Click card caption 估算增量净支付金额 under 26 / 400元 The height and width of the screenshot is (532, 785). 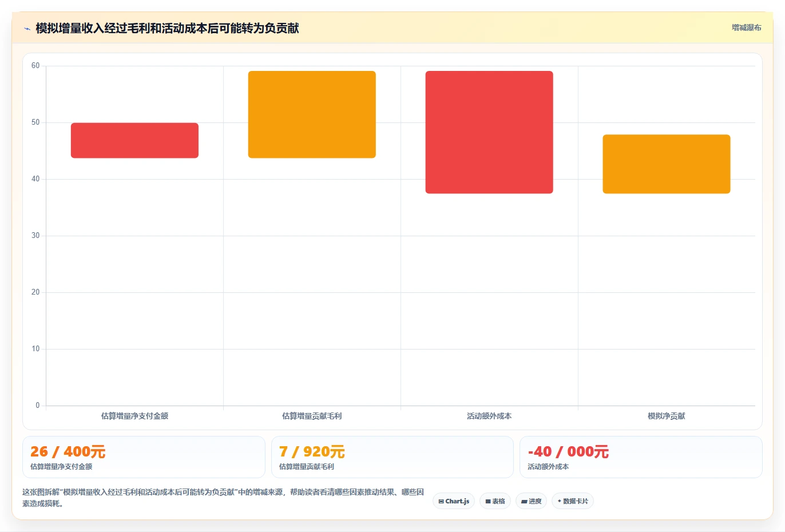(61, 467)
